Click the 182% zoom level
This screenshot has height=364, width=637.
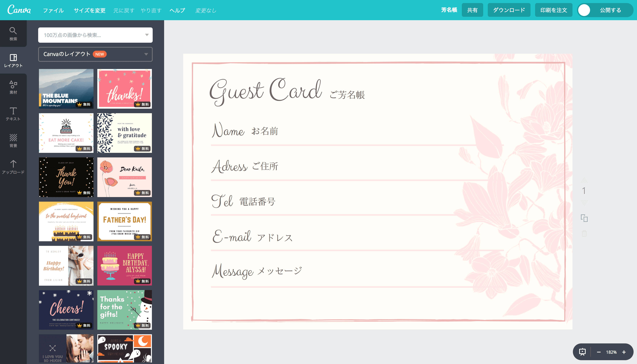click(611, 352)
